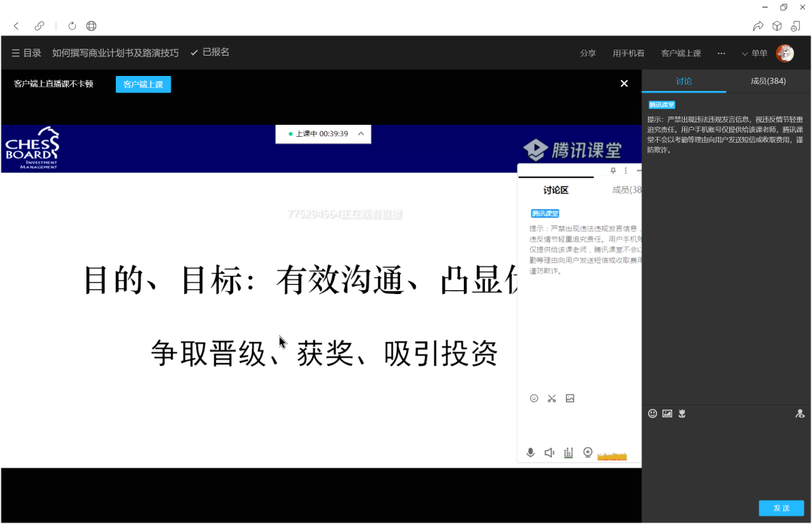This screenshot has width=812, height=524.
Task: Click the 发送 send button
Action: 781,508
